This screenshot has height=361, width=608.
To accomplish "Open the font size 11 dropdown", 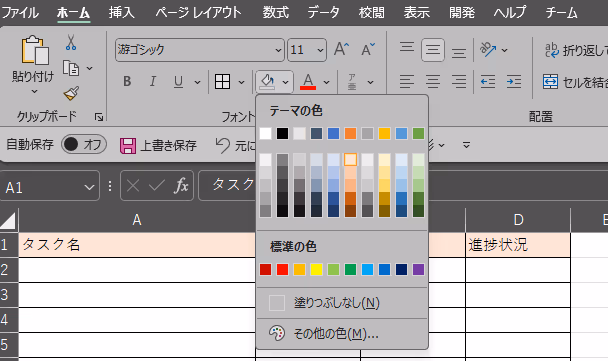I will (320, 50).
